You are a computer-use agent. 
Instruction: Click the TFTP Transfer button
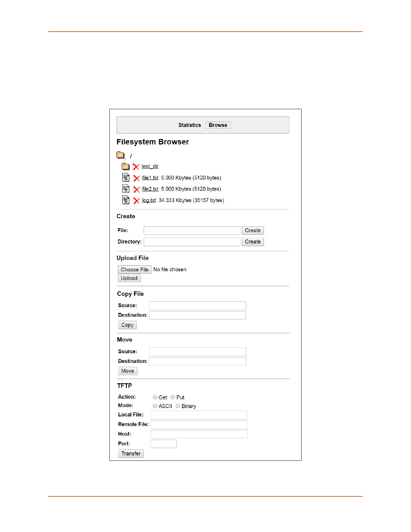(131, 453)
